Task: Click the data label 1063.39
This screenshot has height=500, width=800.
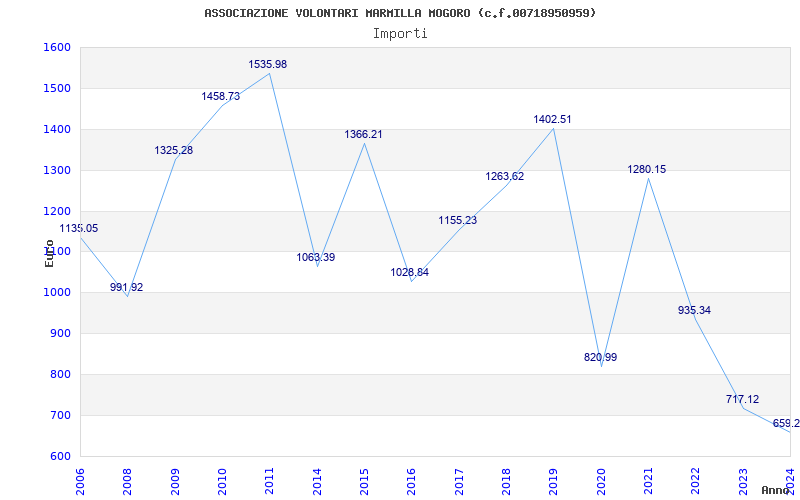Action: 316,257
